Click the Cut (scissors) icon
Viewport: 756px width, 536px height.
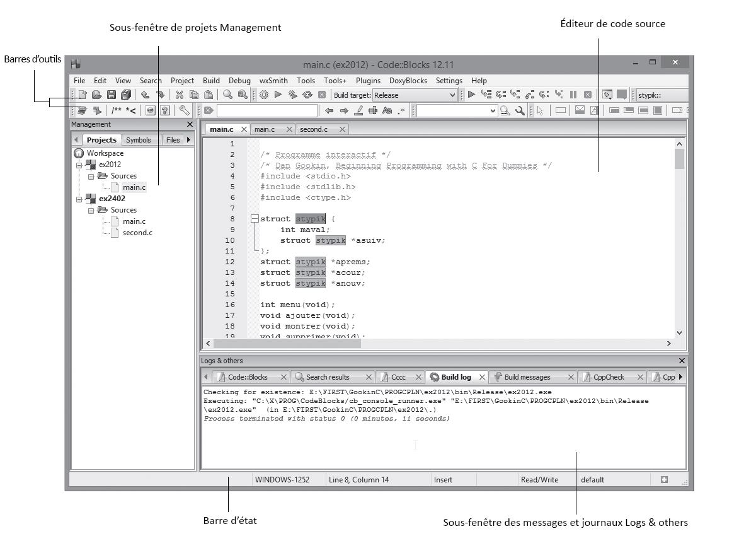click(179, 95)
